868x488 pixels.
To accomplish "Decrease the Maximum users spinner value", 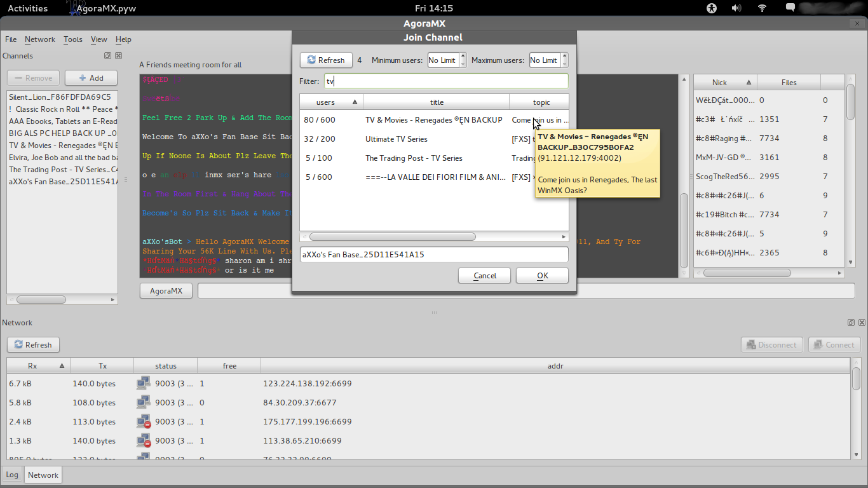I will [x=565, y=64].
